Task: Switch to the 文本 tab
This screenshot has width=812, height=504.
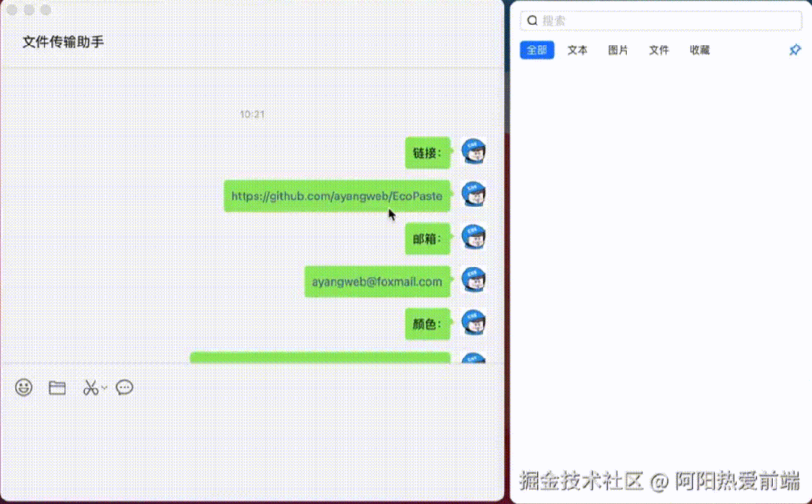Action: (577, 50)
